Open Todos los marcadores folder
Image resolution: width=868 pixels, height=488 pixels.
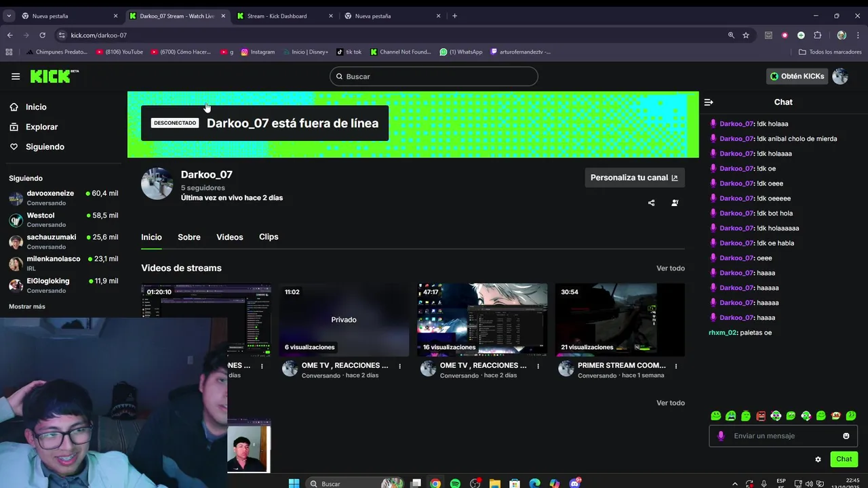830,52
